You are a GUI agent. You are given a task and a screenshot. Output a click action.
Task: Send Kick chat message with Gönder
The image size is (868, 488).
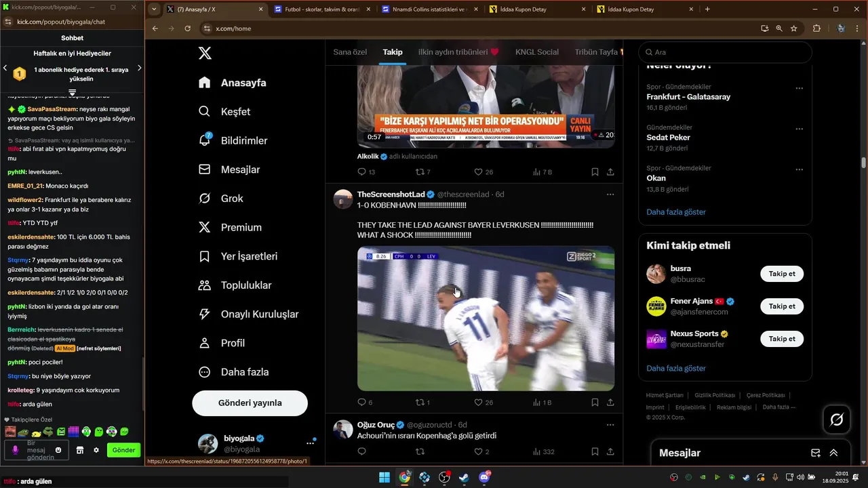pyautogui.click(x=123, y=450)
